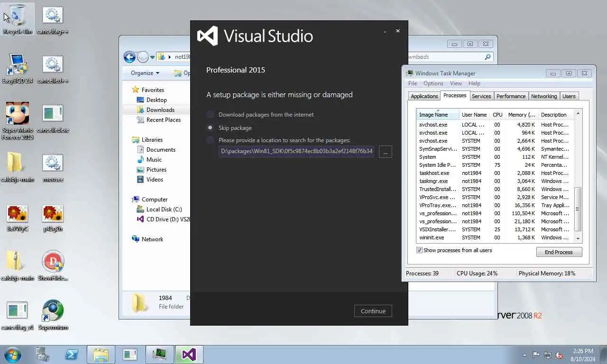The height and width of the screenshot is (364, 607).
Task: Select the Skip package option
Action: (x=229, y=128)
